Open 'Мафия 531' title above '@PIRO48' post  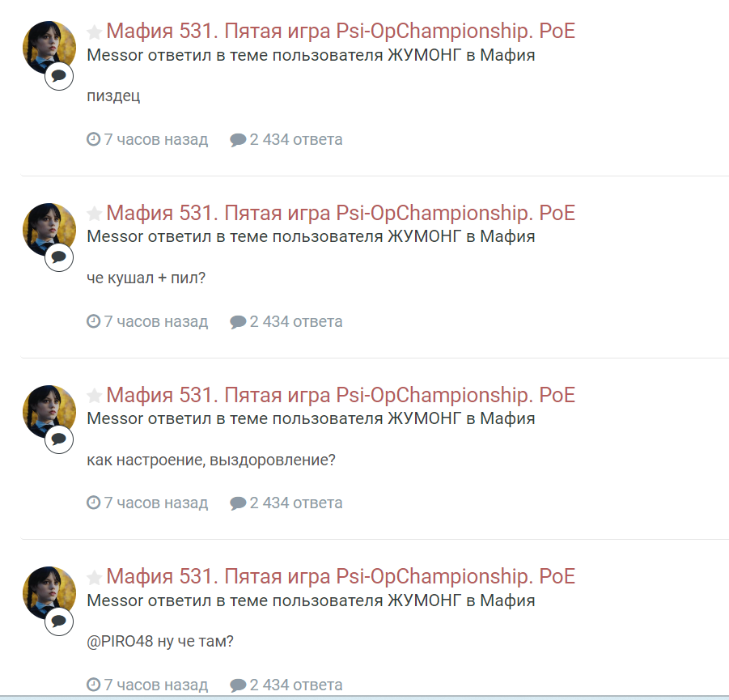[x=341, y=576]
